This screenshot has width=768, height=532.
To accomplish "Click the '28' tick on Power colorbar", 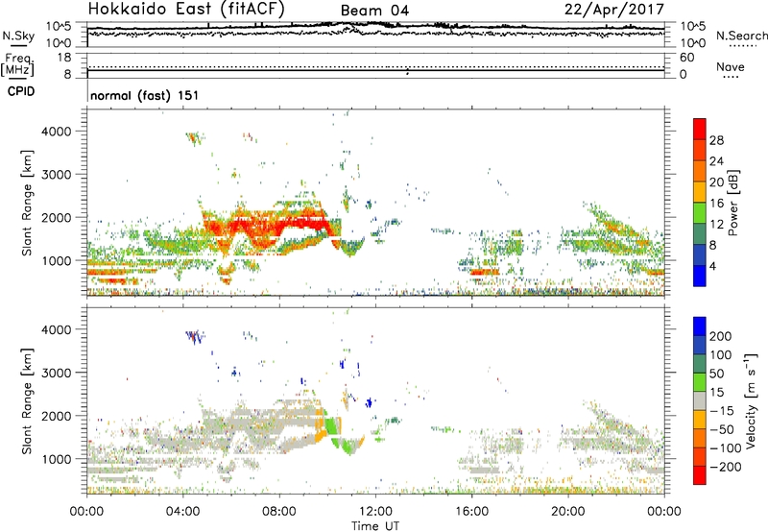I will coord(716,140).
